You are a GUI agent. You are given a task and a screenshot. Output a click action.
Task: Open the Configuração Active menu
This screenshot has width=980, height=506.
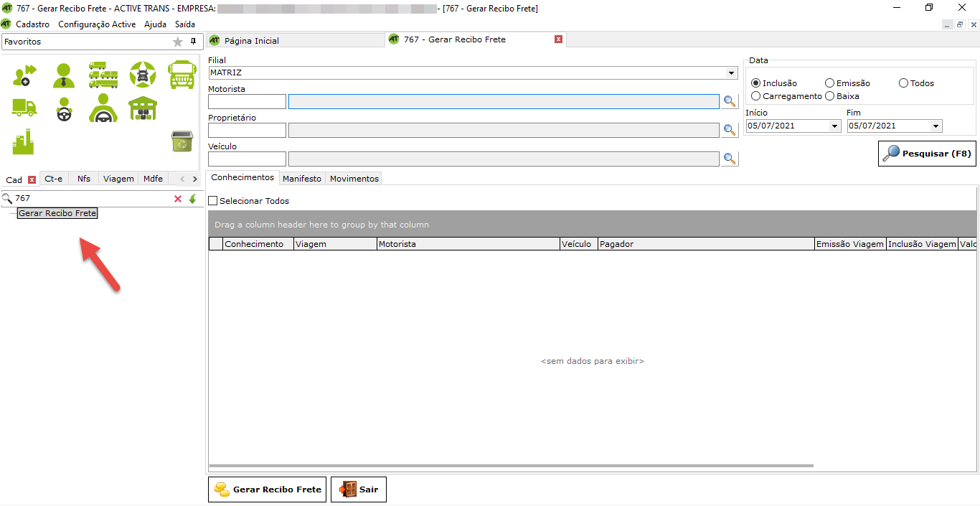click(x=97, y=24)
